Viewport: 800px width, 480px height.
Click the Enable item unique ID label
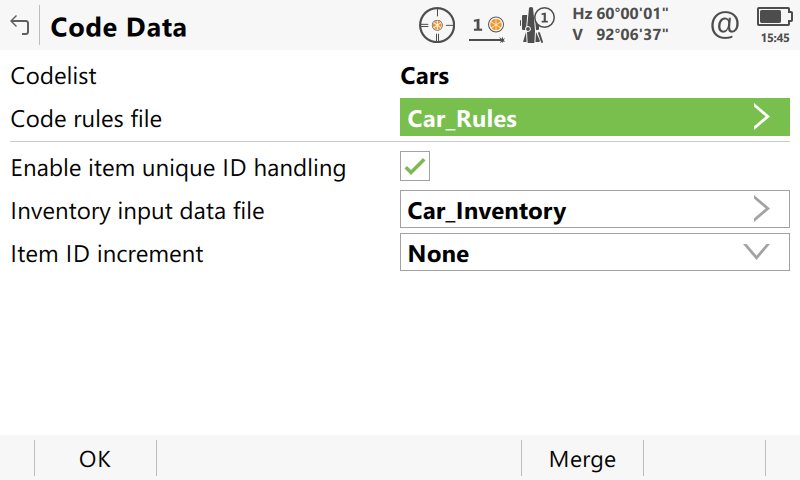[178, 168]
